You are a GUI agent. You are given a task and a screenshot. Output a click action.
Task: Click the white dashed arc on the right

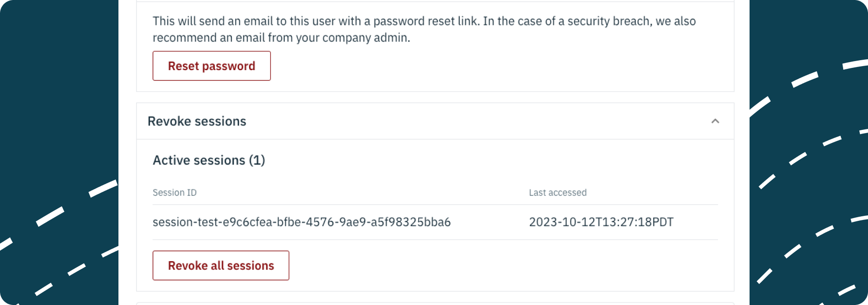click(x=805, y=80)
